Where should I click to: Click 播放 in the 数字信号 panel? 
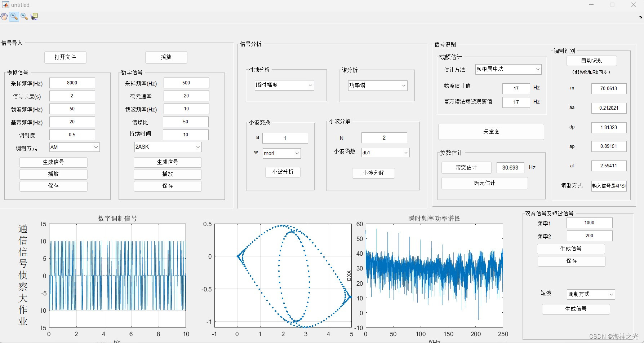(168, 174)
